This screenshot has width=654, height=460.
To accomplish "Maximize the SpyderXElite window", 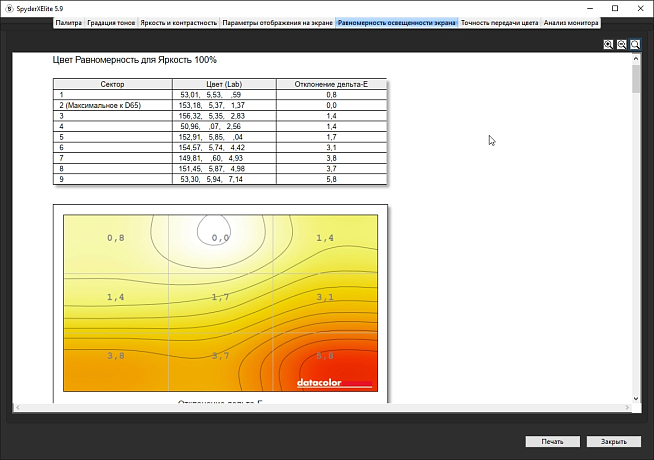I will point(615,7).
